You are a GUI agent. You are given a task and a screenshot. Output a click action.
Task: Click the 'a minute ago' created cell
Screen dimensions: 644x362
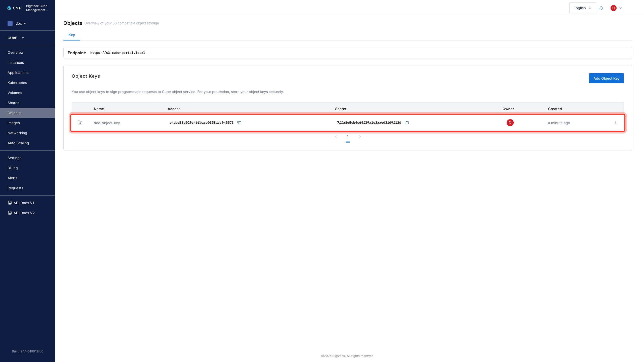click(559, 123)
